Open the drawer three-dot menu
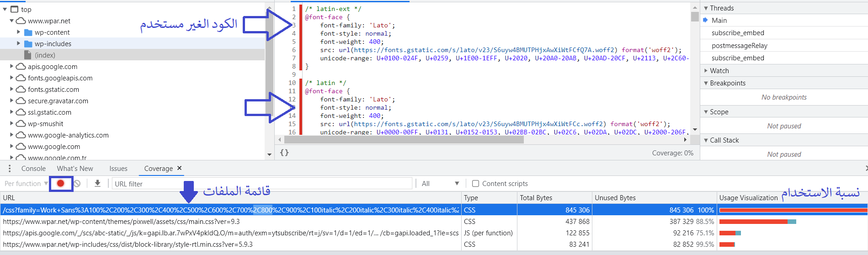The image size is (868, 255). 10,169
